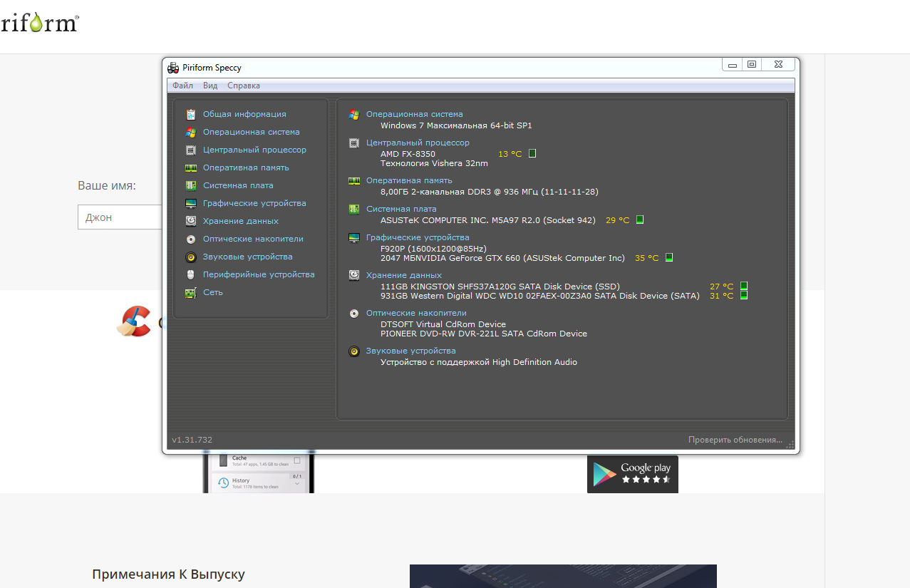Click the WDC disk temperature indicator beside 31 °C

(x=744, y=295)
